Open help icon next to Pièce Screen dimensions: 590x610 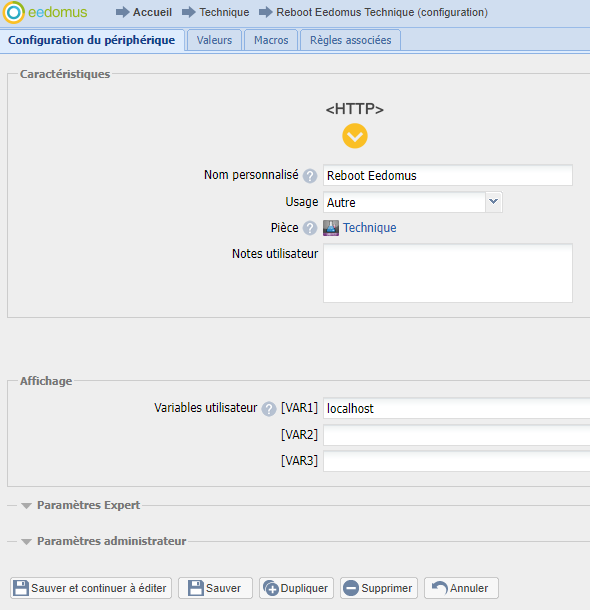[310, 228]
